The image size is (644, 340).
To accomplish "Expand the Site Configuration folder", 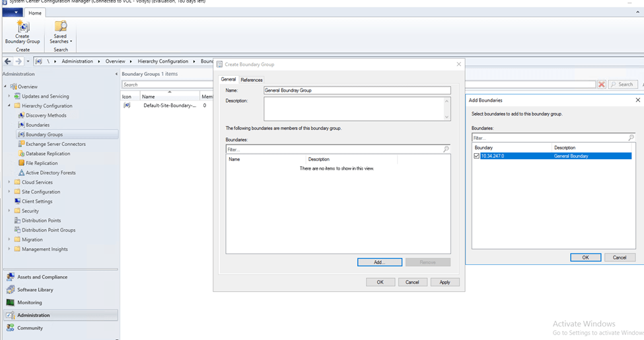I will point(9,192).
